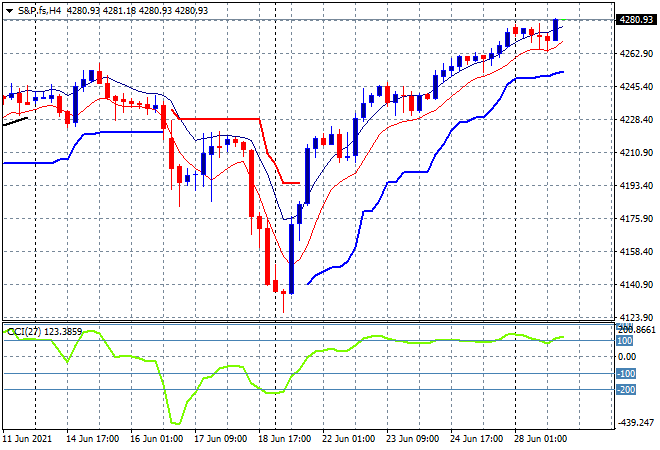
Task: Click the CCI scale minimum -439.247
Action: coord(636,423)
